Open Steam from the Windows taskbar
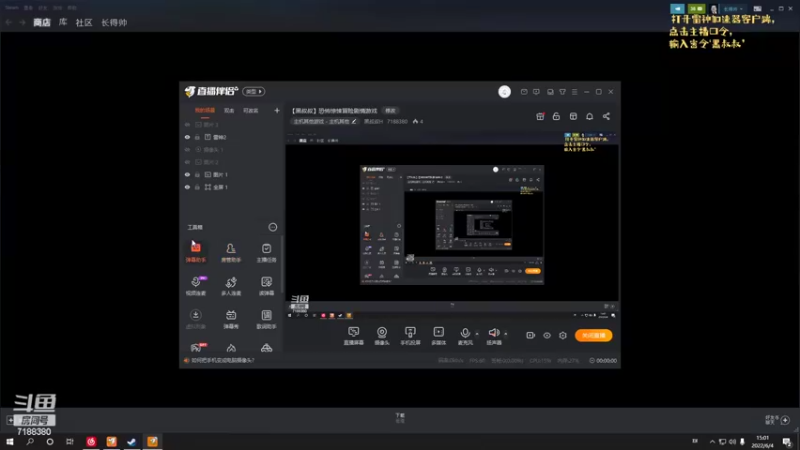The width and height of the screenshot is (800, 450). tap(132, 442)
